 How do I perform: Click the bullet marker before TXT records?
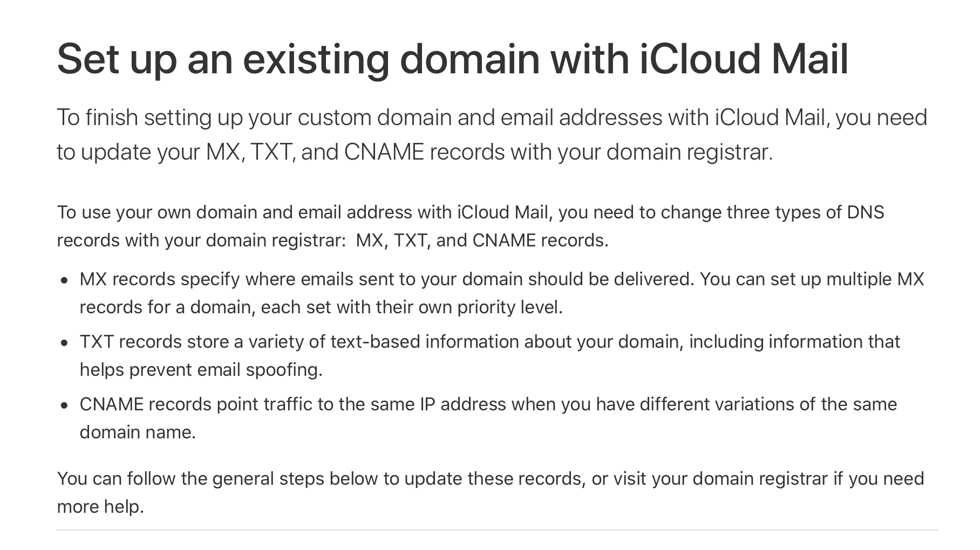tap(65, 343)
